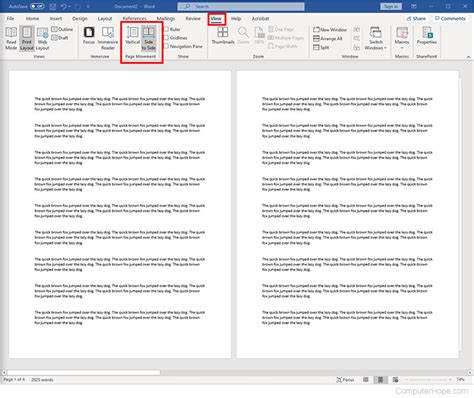
Task: Click the word count in status bar
Action: point(42,380)
